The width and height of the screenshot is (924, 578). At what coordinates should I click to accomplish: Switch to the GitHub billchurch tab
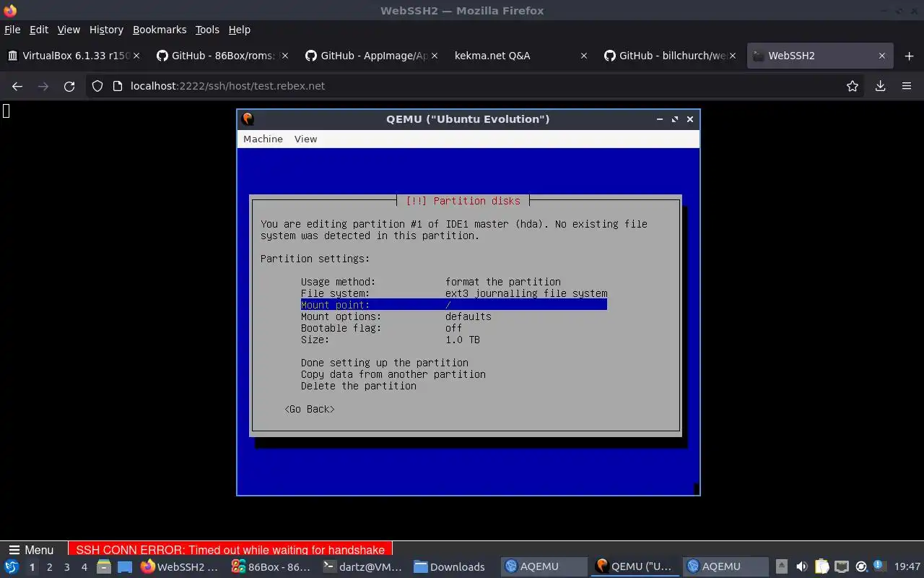point(669,56)
